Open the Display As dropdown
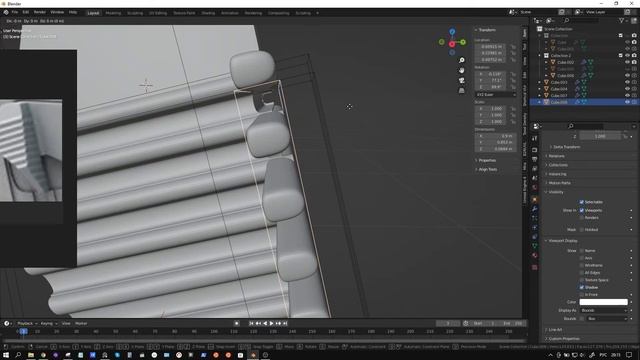 (x=603, y=310)
